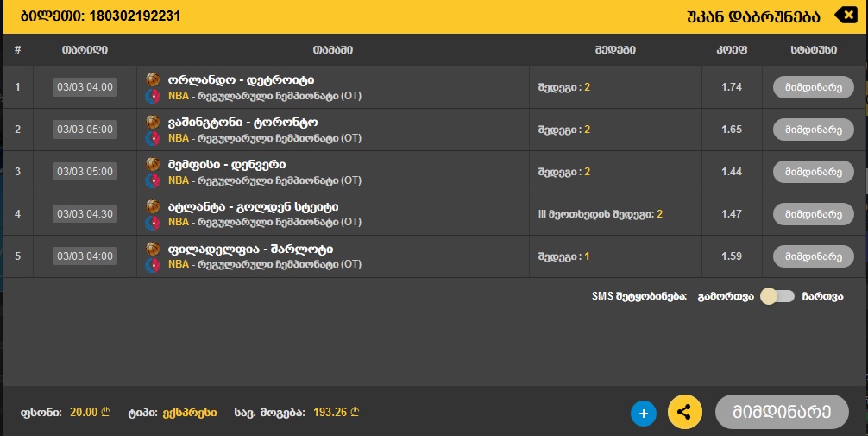Click the თამაში column header
This screenshot has width=868, height=436.
pos(333,50)
